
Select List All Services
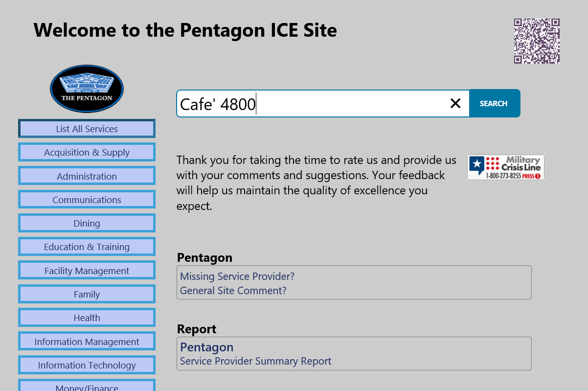click(87, 129)
